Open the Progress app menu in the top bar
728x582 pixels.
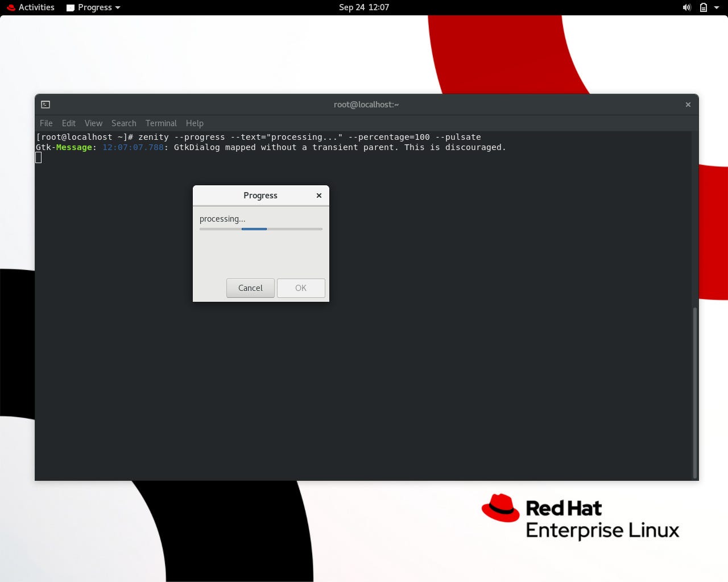[94, 7]
